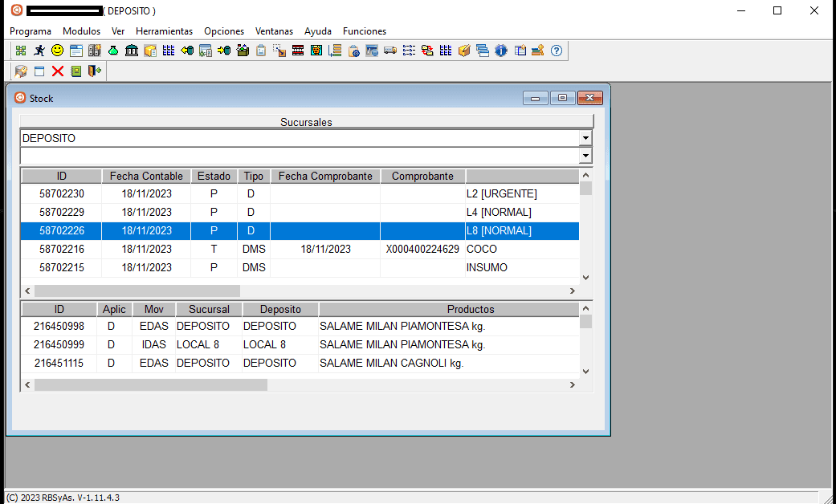Open the Herramientas menu
Image resolution: width=836 pixels, height=504 pixels.
[x=164, y=31]
